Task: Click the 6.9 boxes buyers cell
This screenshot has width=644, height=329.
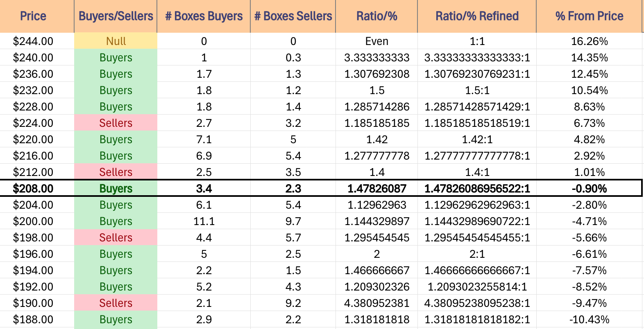Action: [x=204, y=155]
